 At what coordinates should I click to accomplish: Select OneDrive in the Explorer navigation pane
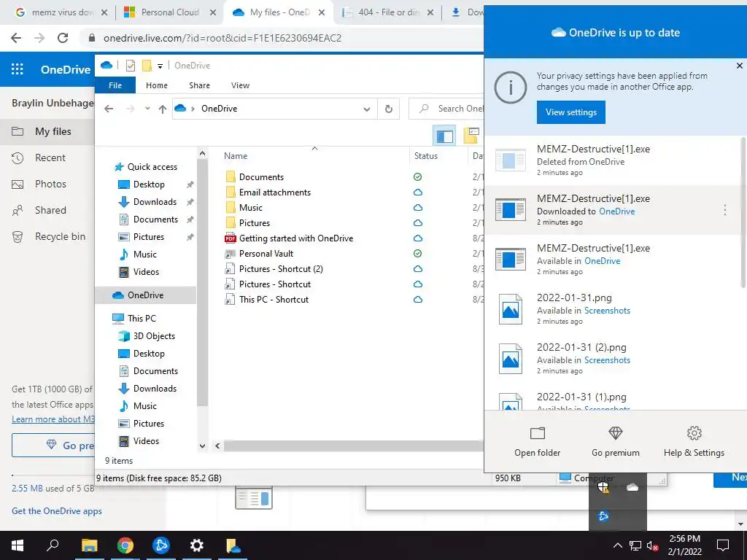tap(145, 295)
